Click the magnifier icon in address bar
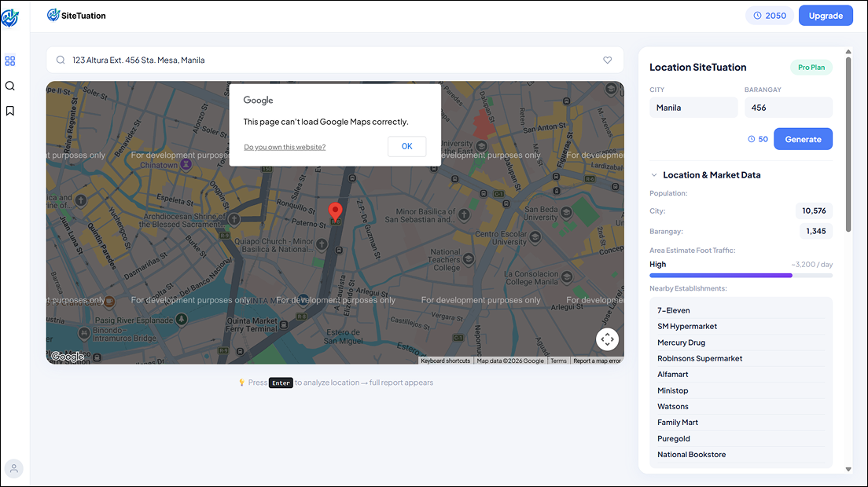868x487 pixels. point(61,60)
